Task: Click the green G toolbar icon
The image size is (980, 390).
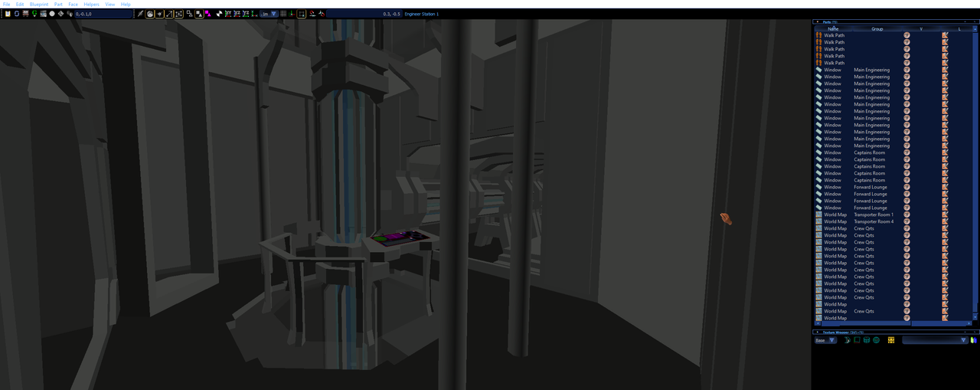Action: 34,14
